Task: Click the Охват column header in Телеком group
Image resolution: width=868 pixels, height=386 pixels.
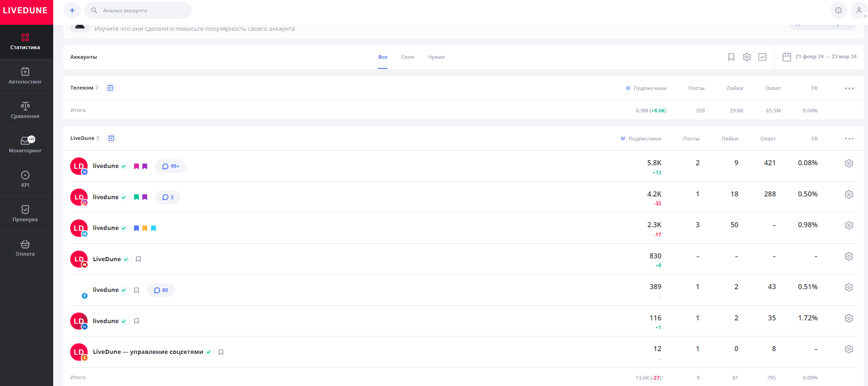Action: pos(773,88)
